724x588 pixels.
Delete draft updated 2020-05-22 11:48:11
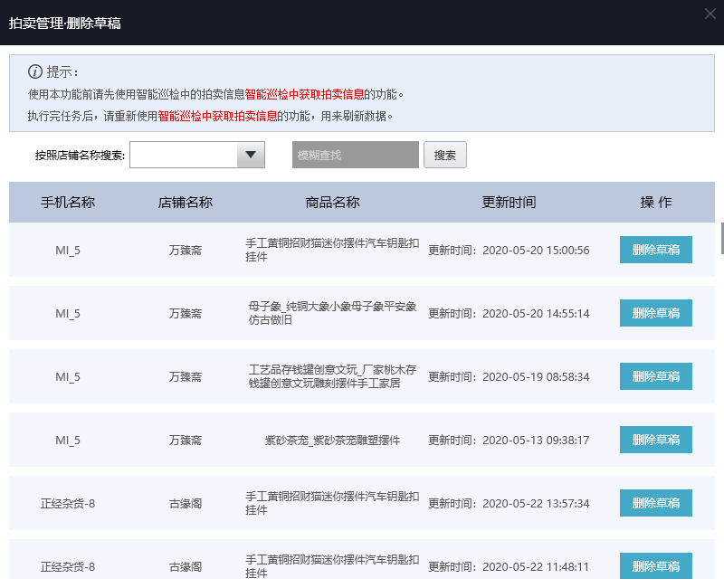[655, 565]
